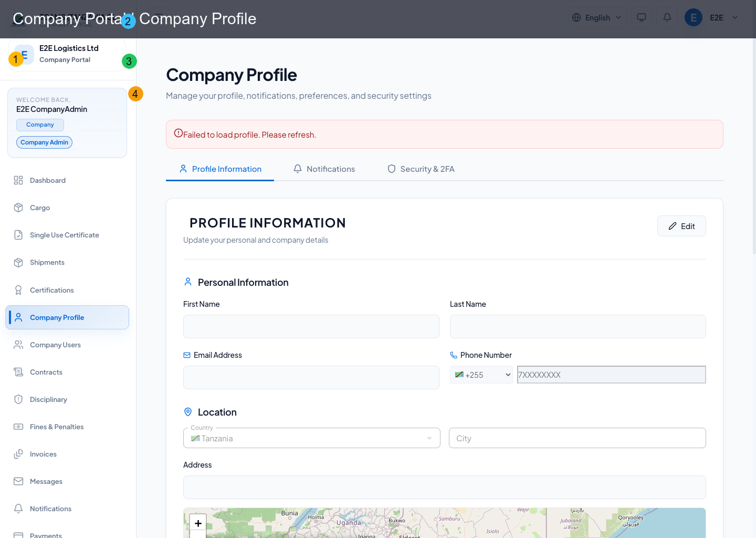Viewport: 756px width, 538px height.
Task: Open Company Profile sidebar item
Action: 67,317
